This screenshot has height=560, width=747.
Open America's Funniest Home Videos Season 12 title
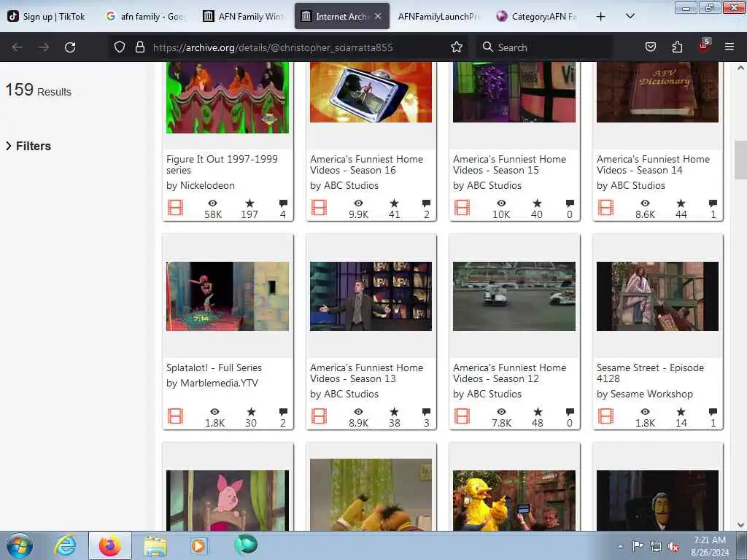click(x=509, y=373)
